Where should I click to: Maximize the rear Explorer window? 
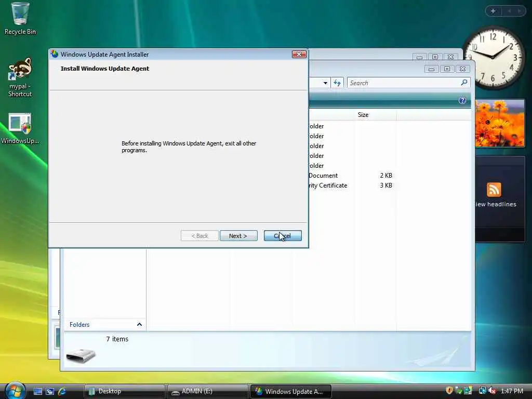coord(435,57)
